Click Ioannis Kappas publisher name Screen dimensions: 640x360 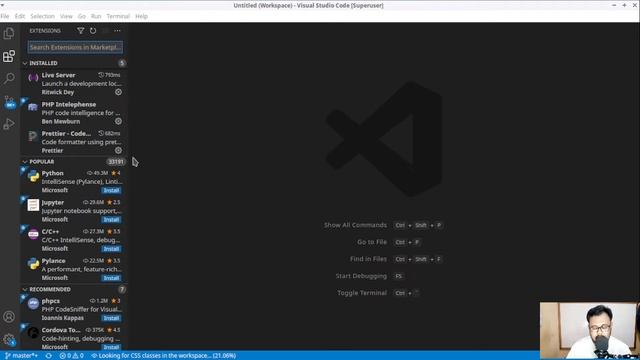click(x=62, y=318)
